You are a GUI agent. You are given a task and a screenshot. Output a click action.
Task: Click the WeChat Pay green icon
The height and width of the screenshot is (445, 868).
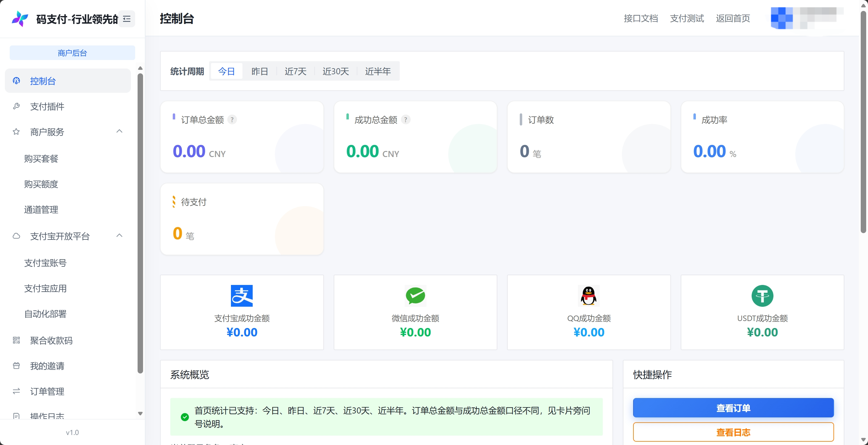tap(415, 296)
